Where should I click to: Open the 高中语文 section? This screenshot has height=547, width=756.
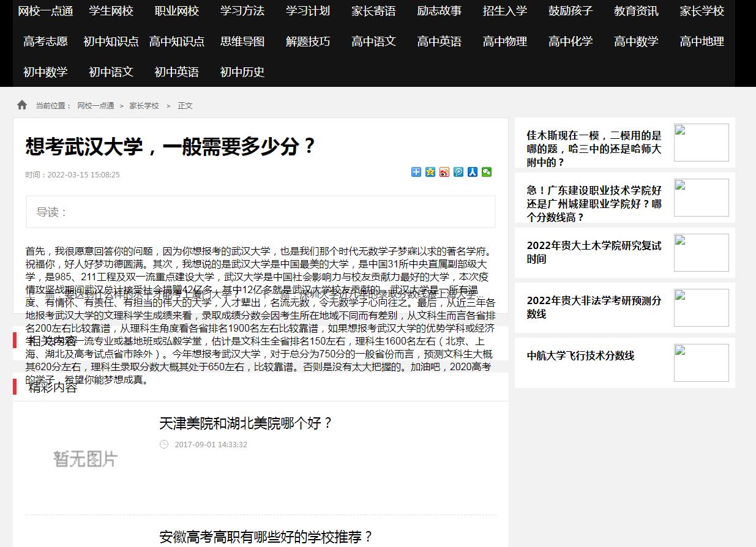click(x=373, y=42)
